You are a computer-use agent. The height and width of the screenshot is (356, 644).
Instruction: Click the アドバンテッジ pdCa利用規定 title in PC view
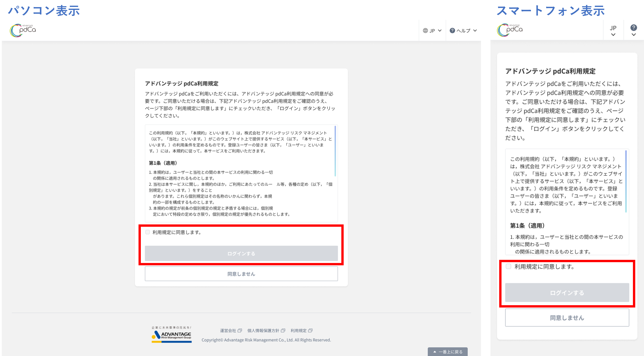tap(182, 83)
